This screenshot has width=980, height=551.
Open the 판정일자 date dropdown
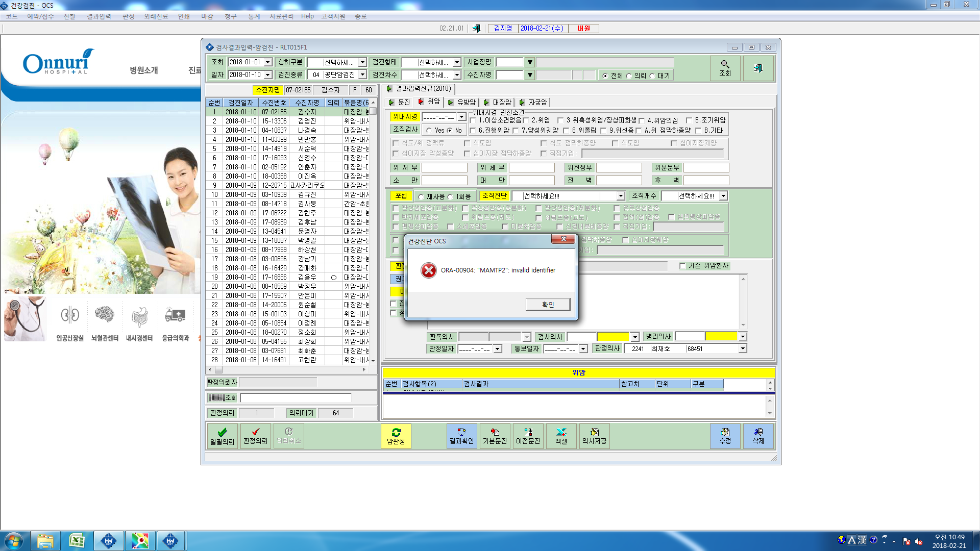coord(498,349)
